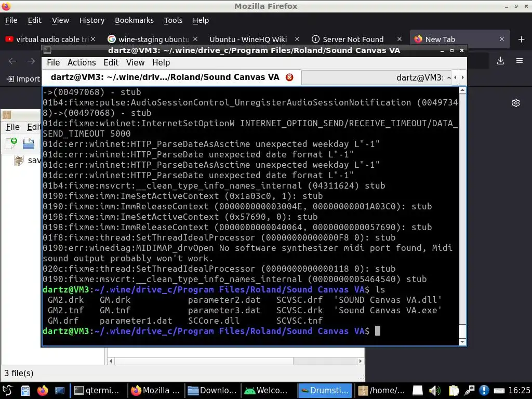Click terminal scrollbar up arrow
Viewport: 532px width, 399px height.
click(x=462, y=90)
